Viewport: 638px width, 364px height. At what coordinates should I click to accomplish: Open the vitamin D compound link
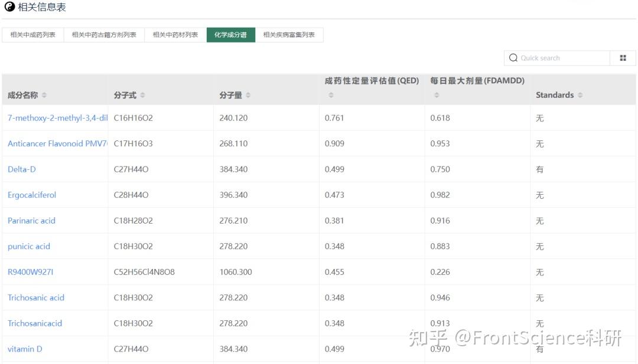24,349
